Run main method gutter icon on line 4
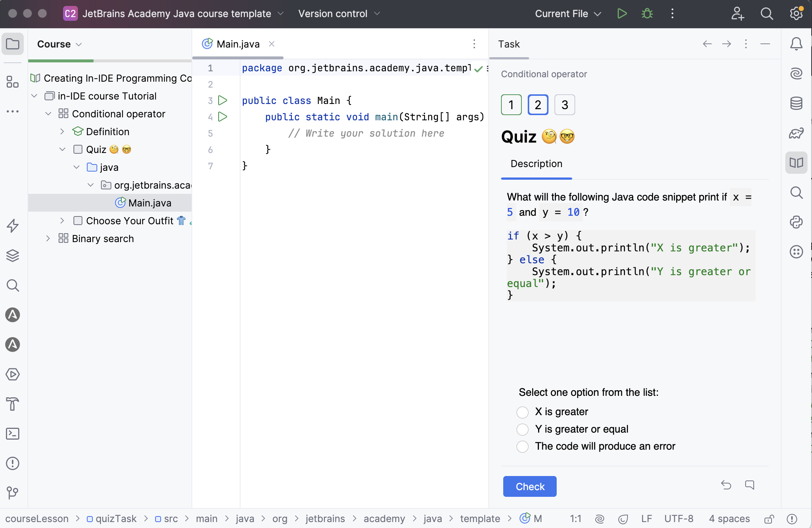812x528 pixels. pos(223,117)
